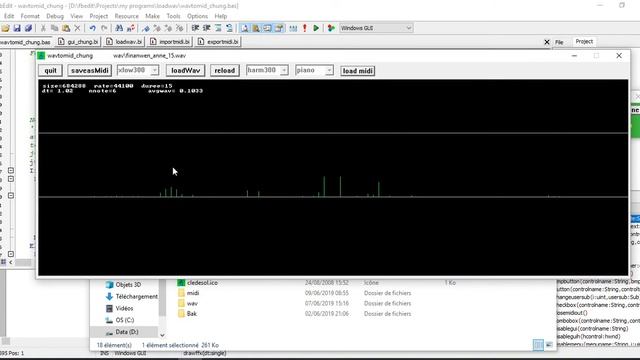Open the Make menu
640x360 pixels.
[152, 16]
